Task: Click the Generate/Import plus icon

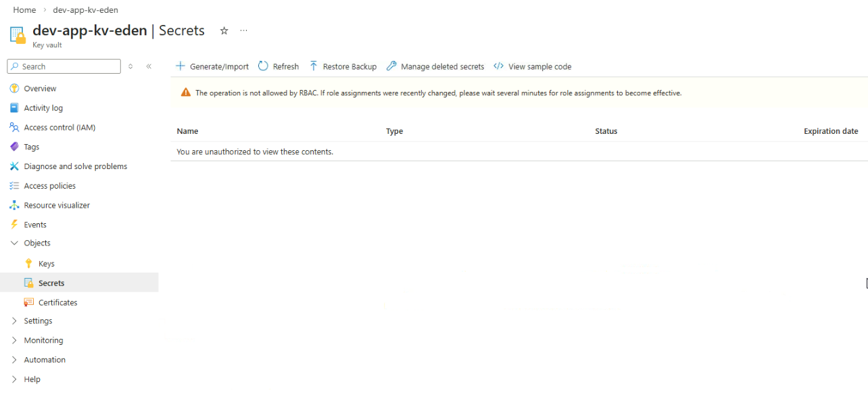Action: 180,66
